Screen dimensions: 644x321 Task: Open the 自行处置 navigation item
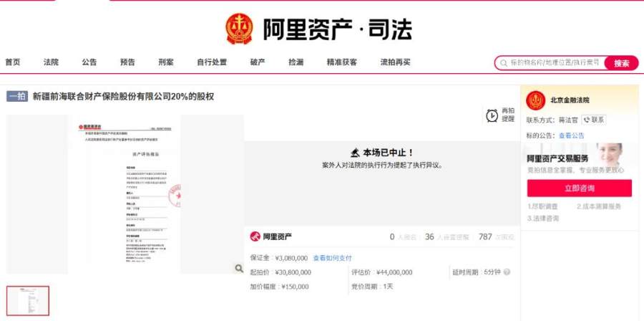[212, 62]
